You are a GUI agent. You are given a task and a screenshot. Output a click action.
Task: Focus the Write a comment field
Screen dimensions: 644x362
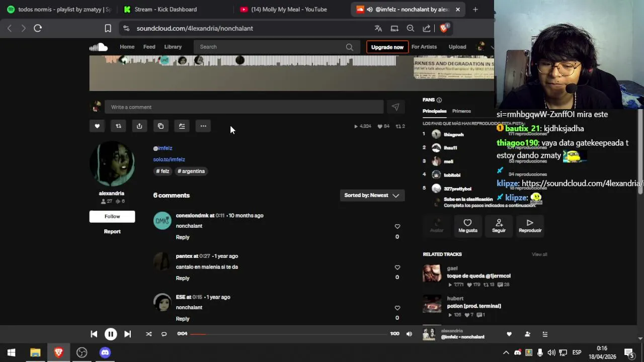(244, 107)
